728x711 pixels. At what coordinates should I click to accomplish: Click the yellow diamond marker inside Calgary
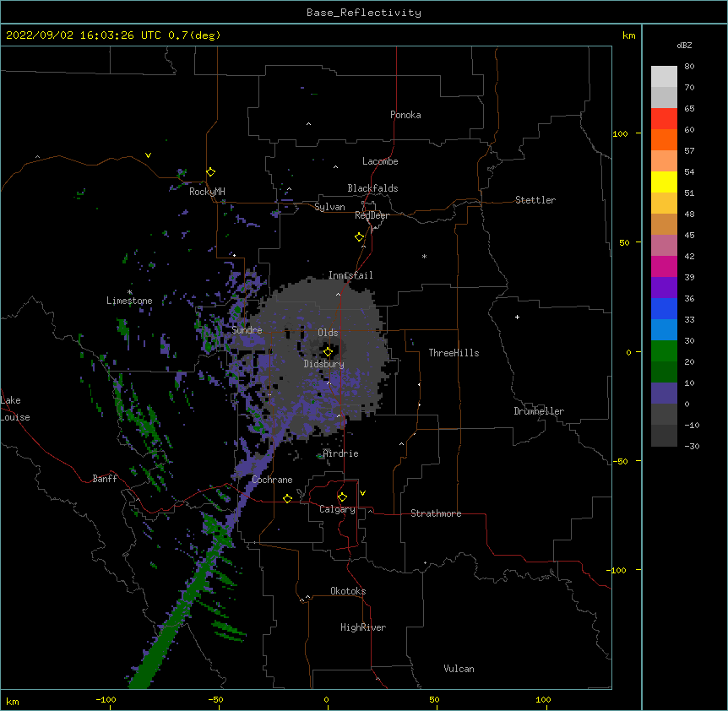pos(342,497)
